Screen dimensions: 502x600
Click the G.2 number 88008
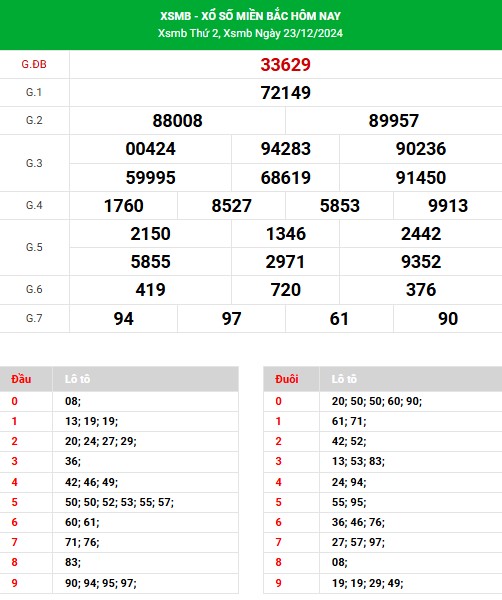[178, 121]
